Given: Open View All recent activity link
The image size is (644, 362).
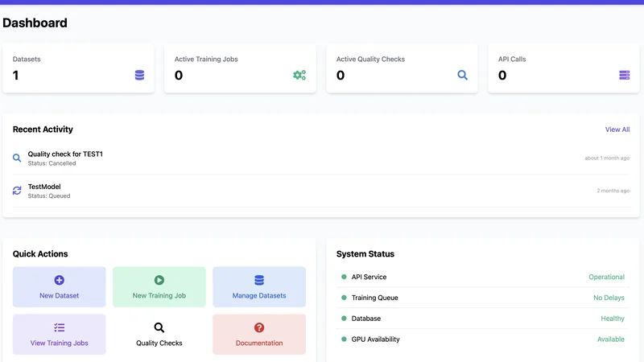Looking at the screenshot, I should point(617,130).
